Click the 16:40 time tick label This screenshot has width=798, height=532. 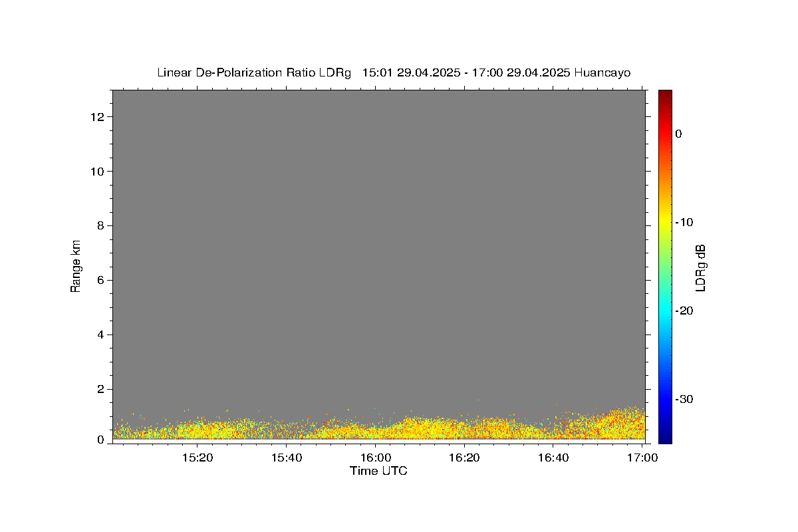(553, 458)
